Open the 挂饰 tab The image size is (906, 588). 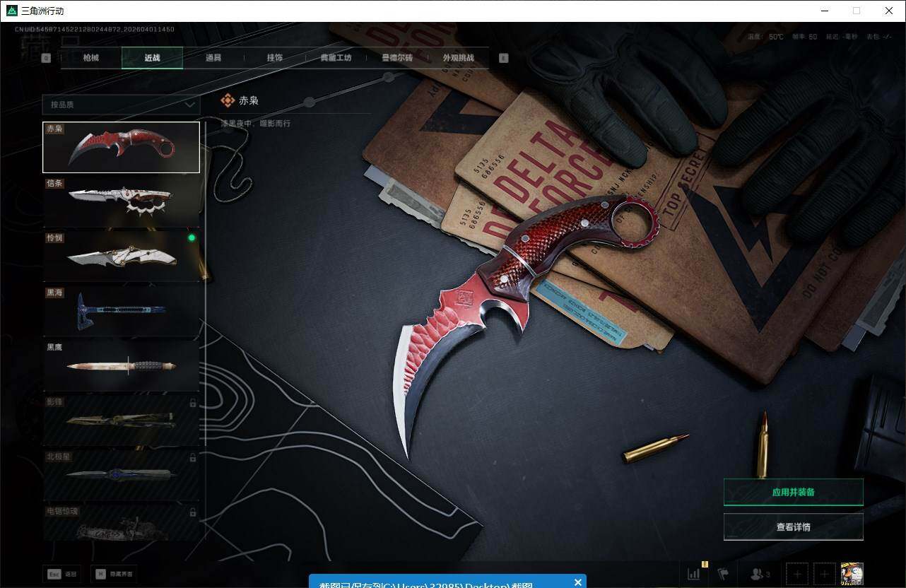(x=274, y=58)
